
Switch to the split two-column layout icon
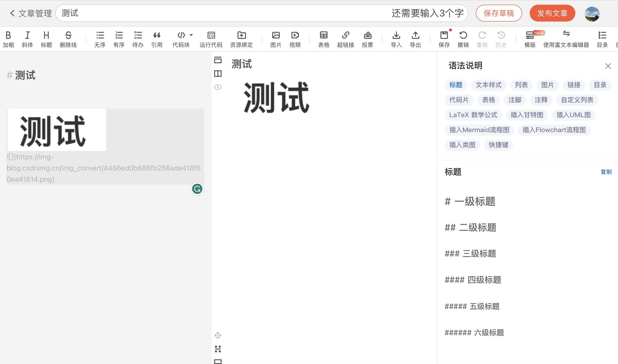[x=218, y=74]
